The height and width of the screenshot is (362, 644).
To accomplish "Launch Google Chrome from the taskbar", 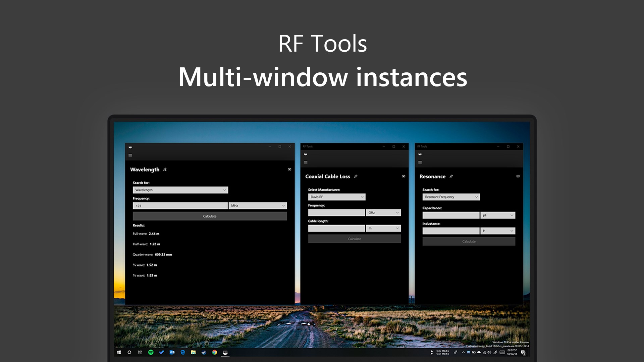I will (215, 352).
